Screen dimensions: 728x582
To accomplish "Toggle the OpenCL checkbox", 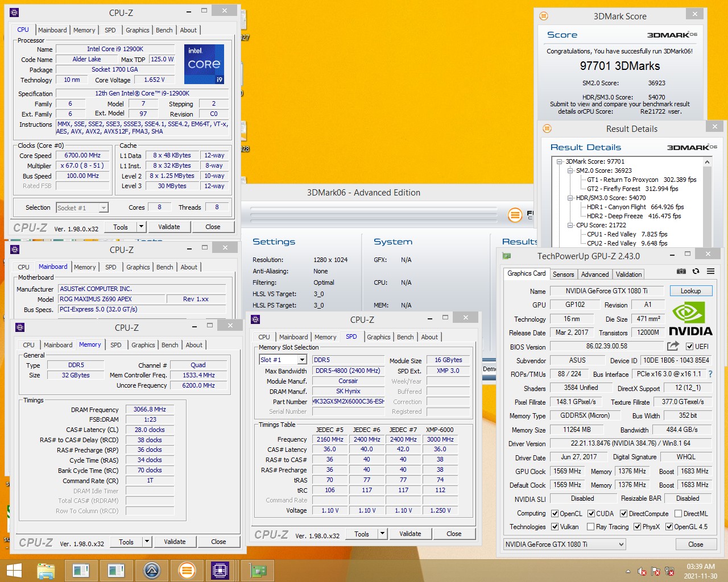I will [555, 513].
